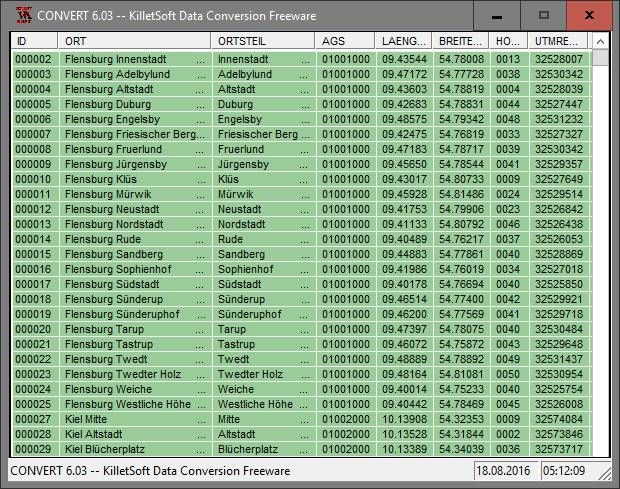Click latitude value 54.78075

tap(461, 330)
